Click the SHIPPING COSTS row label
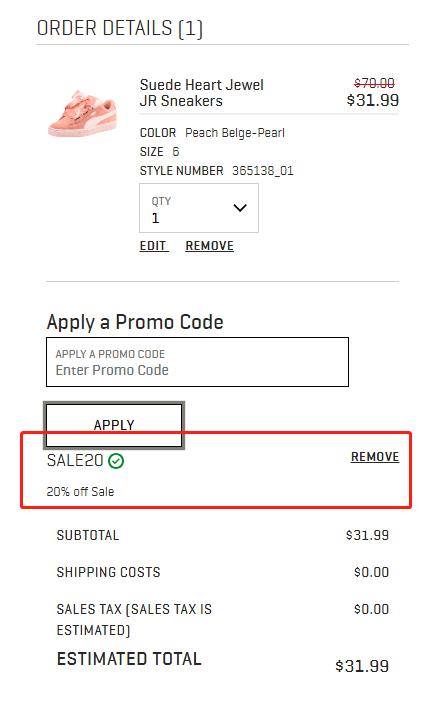The image size is (421, 702). pyautogui.click(x=108, y=572)
